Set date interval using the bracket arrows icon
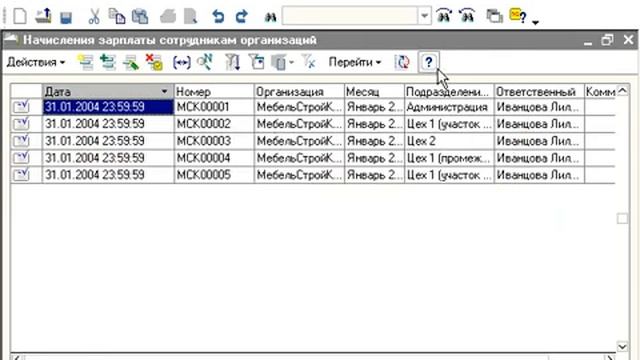640x360 pixels. click(x=182, y=62)
